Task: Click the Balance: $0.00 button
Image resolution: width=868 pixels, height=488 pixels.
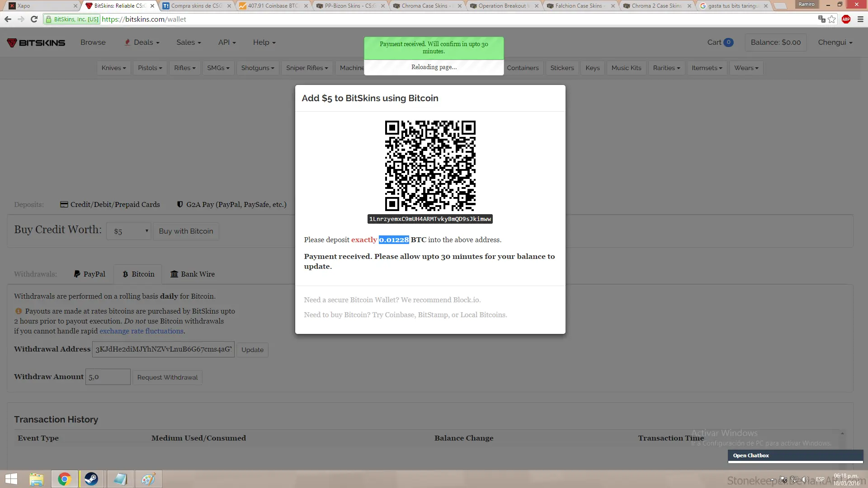Action: click(776, 42)
